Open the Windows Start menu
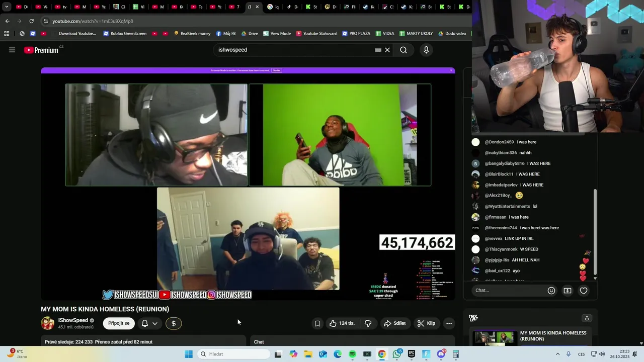Image resolution: width=644 pixels, height=362 pixels. 189,354
